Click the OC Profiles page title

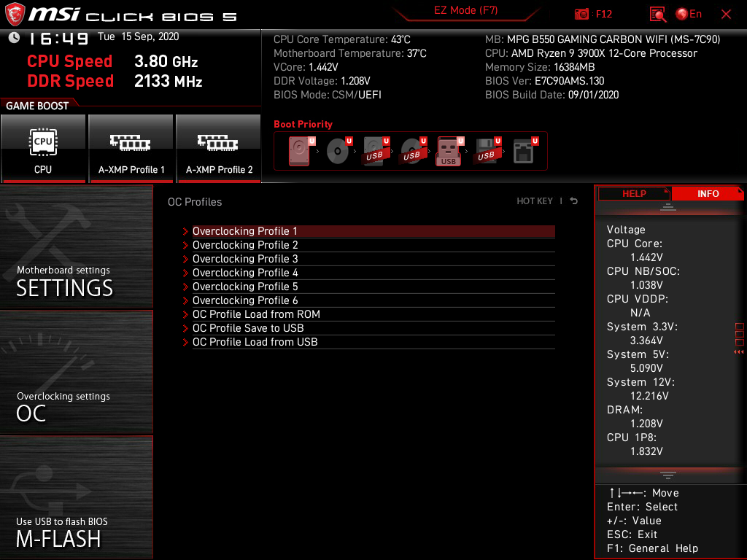(195, 202)
